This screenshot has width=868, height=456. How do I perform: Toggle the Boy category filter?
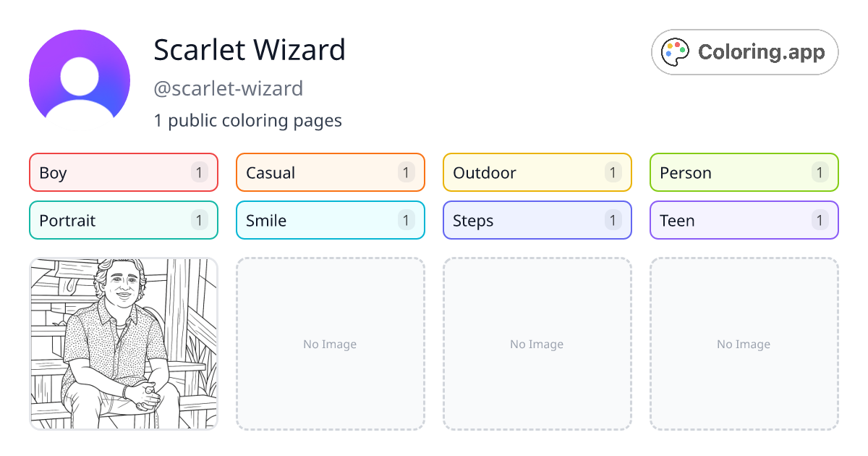[123, 172]
